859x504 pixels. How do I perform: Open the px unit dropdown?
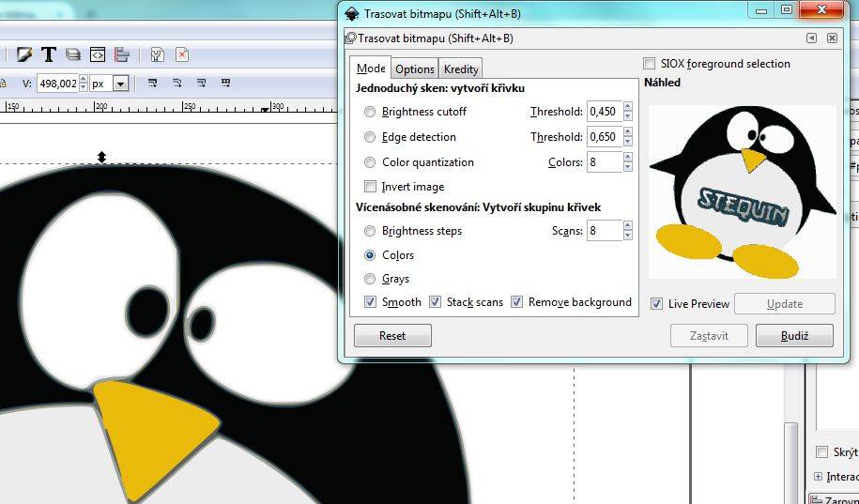pyautogui.click(x=120, y=84)
